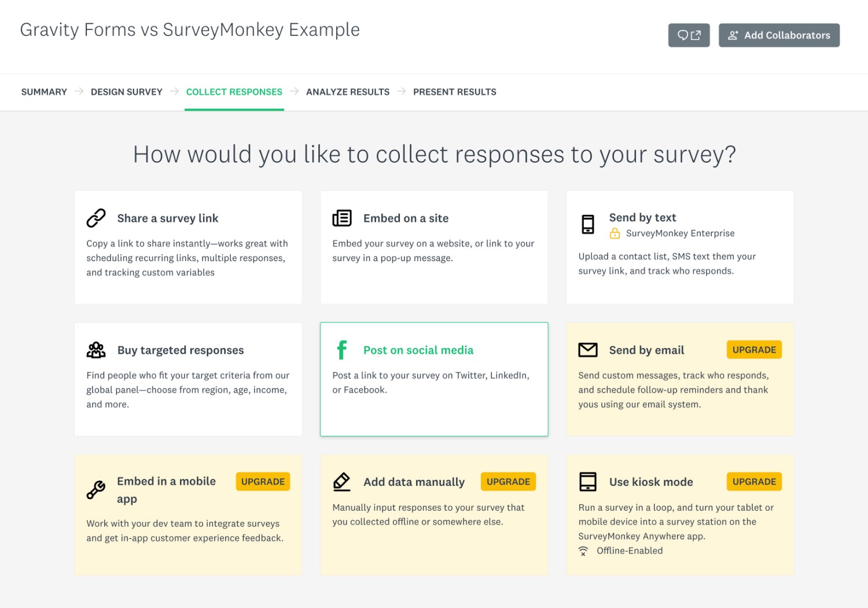The width and height of the screenshot is (868, 608).
Task: Click the Offline-Enabled wifi icon
Action: [x=583, y=551]
